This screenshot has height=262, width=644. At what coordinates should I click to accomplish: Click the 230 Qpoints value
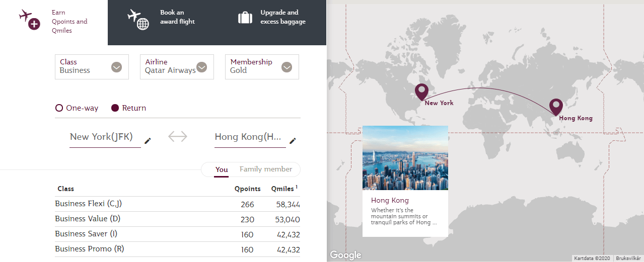[x=247, y=220]
